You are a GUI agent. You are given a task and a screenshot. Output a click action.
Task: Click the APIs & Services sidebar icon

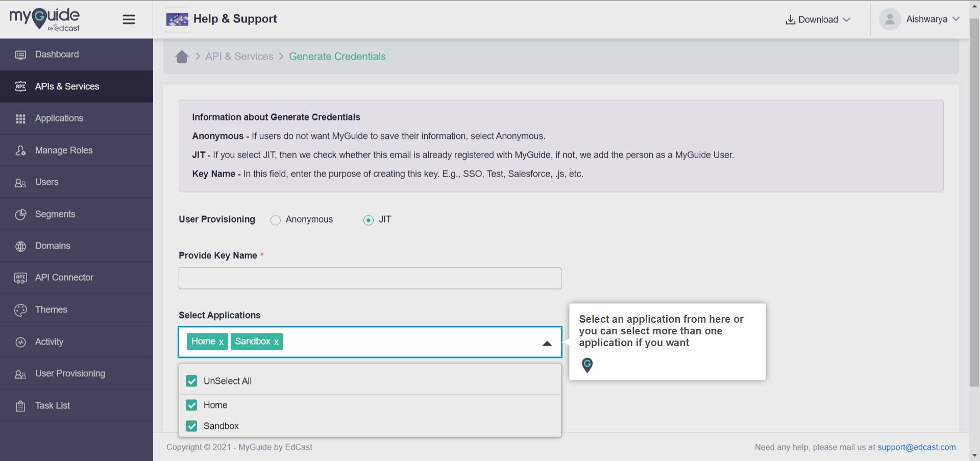pos(20,86)
